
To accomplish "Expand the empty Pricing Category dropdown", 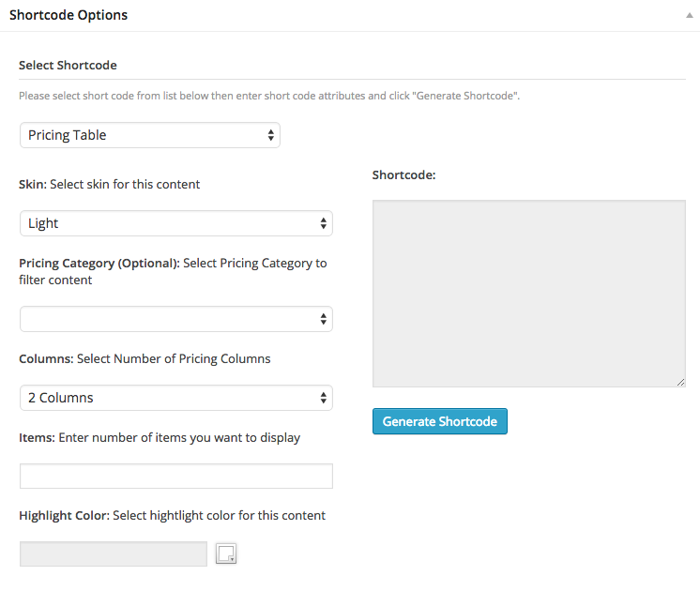I will point(176,319).
